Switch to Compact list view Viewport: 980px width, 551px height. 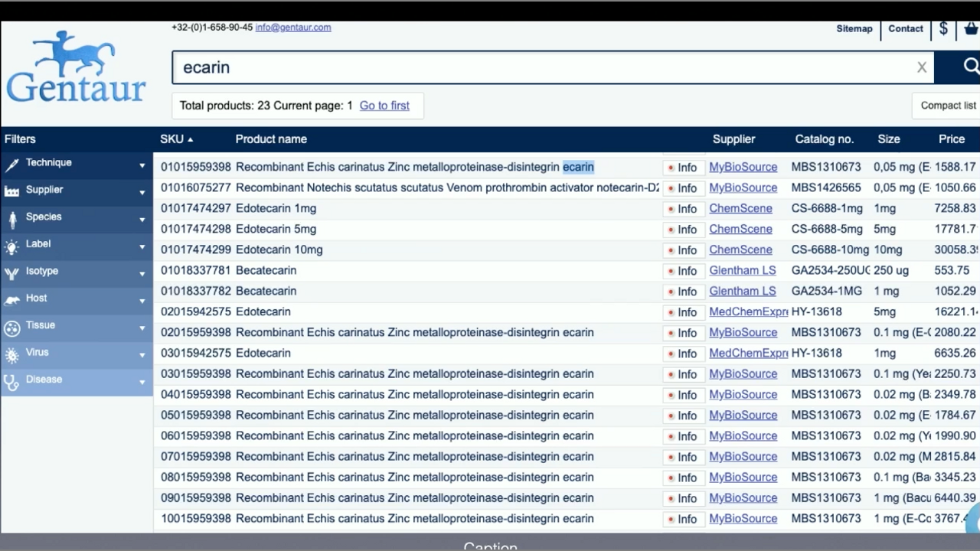947,106
